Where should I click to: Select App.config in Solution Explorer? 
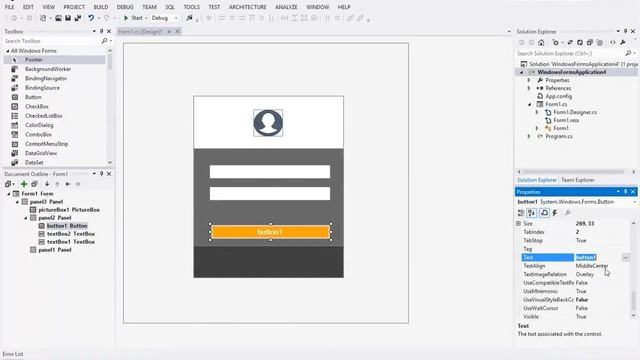click(x=558, y=96)
